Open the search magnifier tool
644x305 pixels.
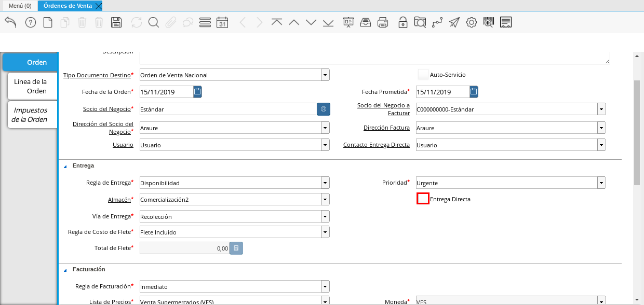[153, 22]
